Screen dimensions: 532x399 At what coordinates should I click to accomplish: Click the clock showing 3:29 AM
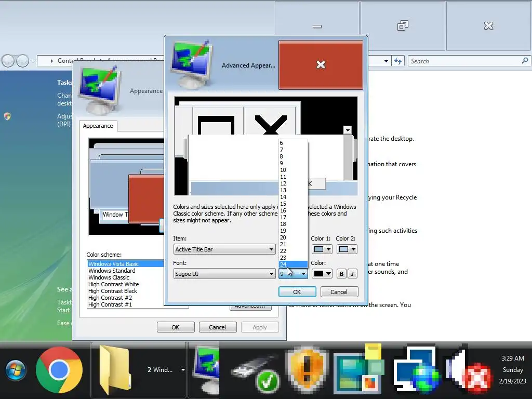click(x=513, y=358)
